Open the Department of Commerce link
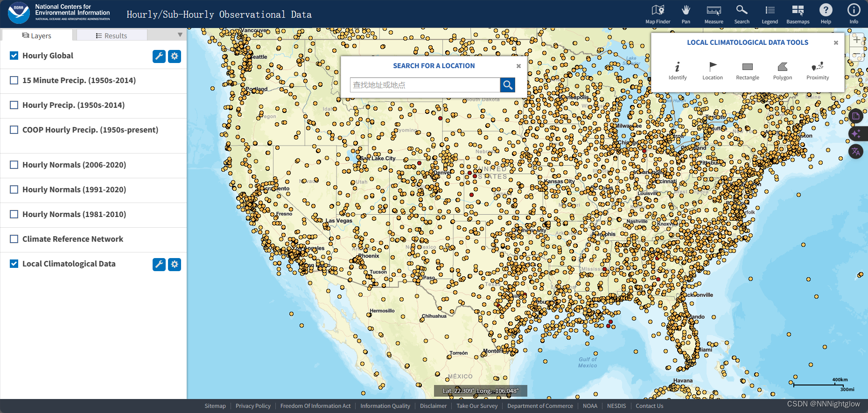The width and height of the screenshot is (868, 413). pyautogui.click(x=540, y=406)
